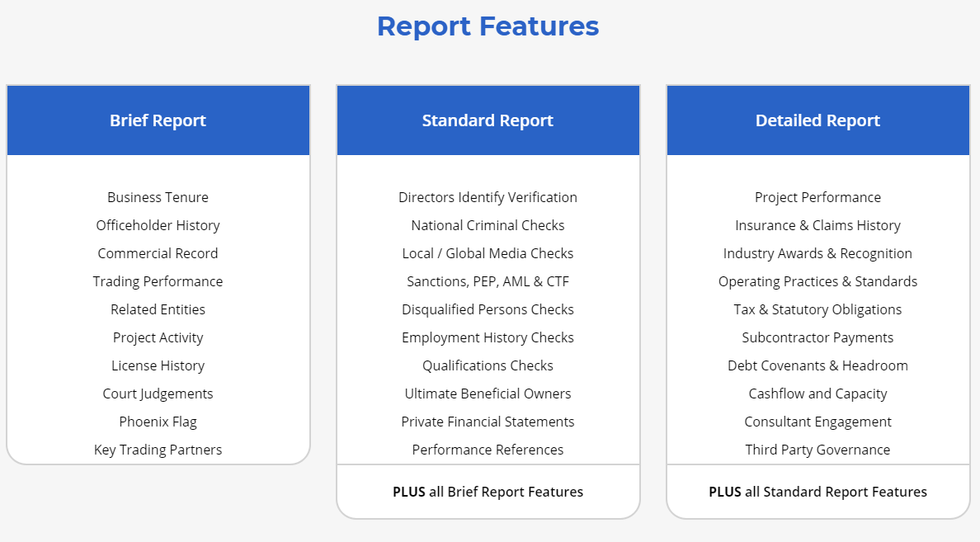Click Performance References feature
Viewport: 980px width, 542px height.
pyautogui.click(x=488, y=450)
